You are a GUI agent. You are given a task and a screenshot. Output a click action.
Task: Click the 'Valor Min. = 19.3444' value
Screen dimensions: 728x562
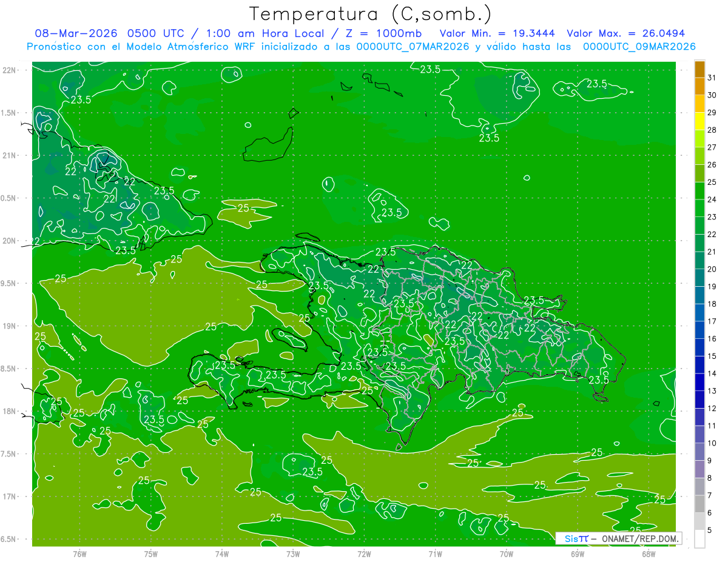(x=498, y=33)
